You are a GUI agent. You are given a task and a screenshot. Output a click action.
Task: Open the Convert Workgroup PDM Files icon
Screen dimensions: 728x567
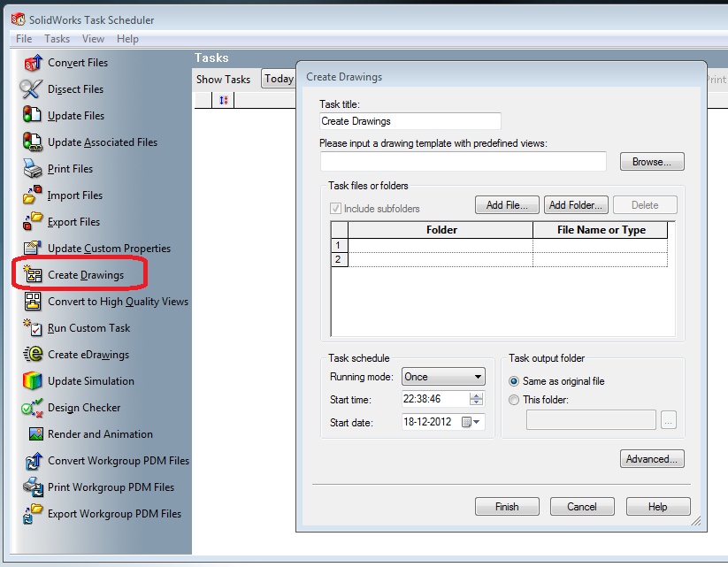pyautogui.click(x=34, y=461)
